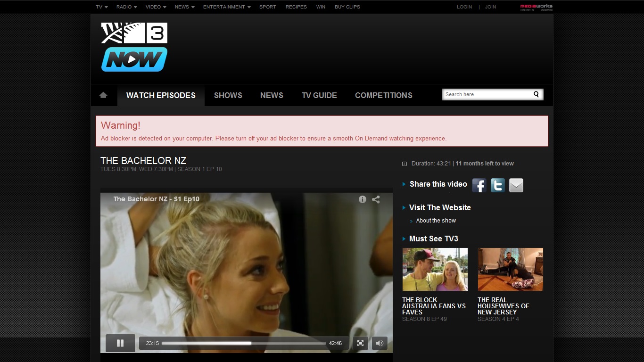Image resolution: width=644 pixels, height=362 pixels.
Task: Share video on Twitter icon
Action: click(x=498, y=185)
